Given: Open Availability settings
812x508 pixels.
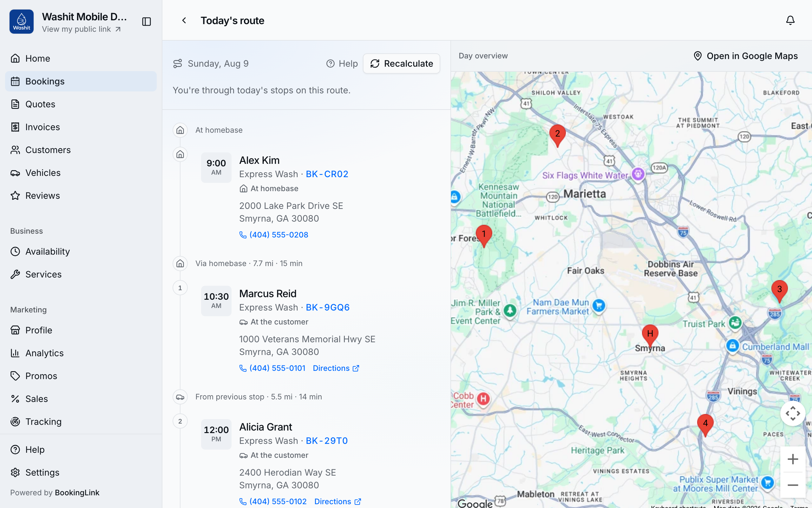Looking at the screenshot, I should pos(81,251).
